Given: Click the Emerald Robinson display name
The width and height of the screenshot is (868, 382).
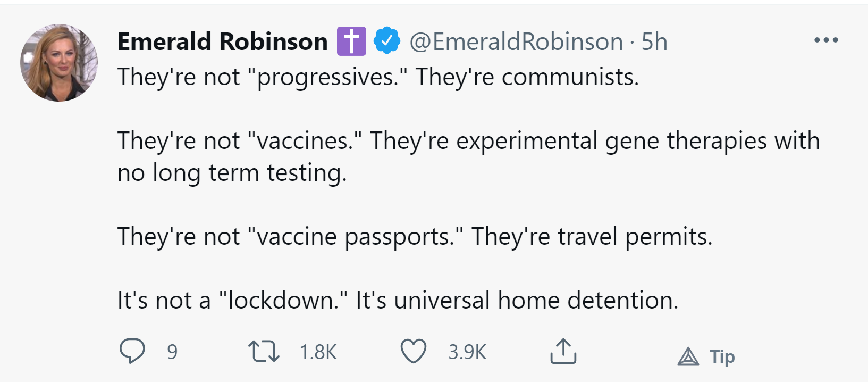Looking at the screenshot, I should 223,41.
